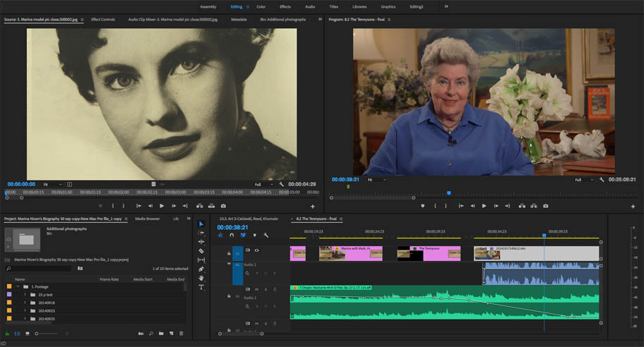
Task: Pick the Hand tool
Action: [x=201, y=278]
